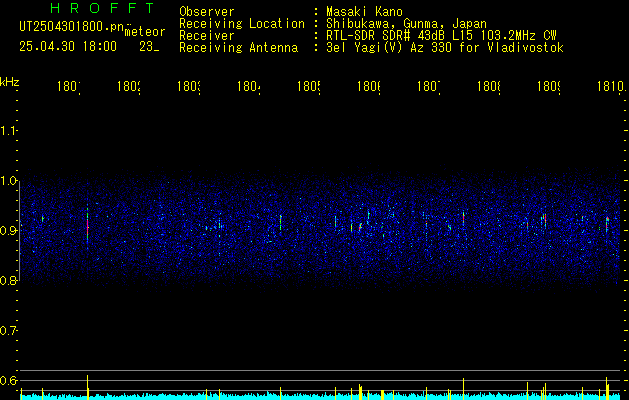Screen dimensions: 629x400
Task: Click the 1807 time axis label
Action: (429, 86)
